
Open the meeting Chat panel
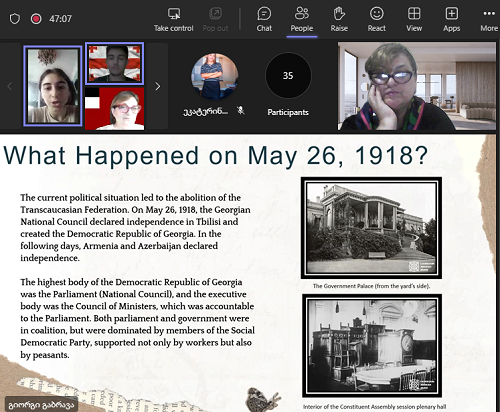point(264,20)
